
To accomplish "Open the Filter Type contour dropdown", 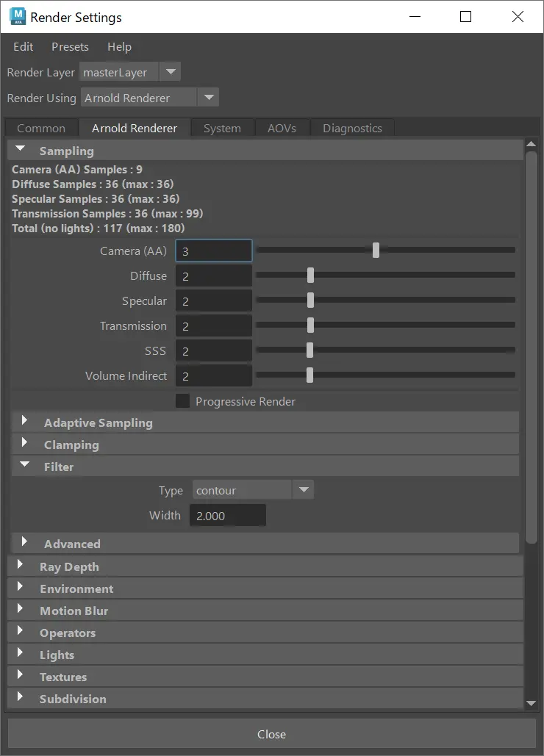I will point(253,490).
